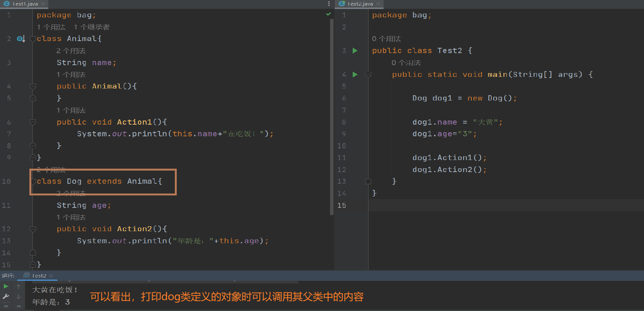
Task: Click the down arrow in Run panel
Action: [x=18, y=297]
